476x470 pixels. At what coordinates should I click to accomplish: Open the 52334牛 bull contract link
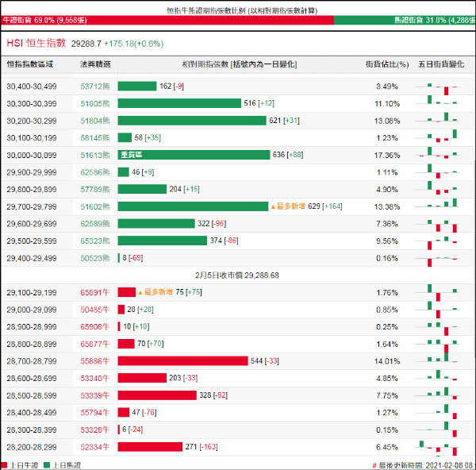tap(95, 447)
